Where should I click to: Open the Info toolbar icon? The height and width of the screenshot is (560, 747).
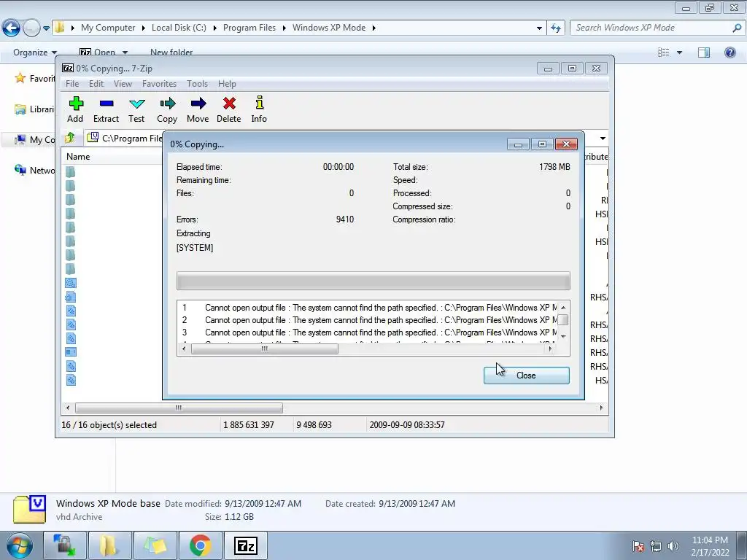click(259, 109)
